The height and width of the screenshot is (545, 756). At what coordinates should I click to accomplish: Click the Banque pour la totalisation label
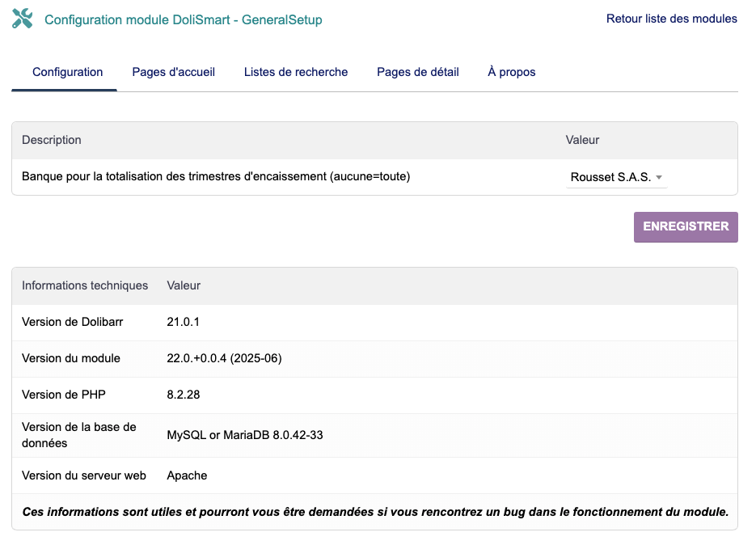tap(216, 176)
